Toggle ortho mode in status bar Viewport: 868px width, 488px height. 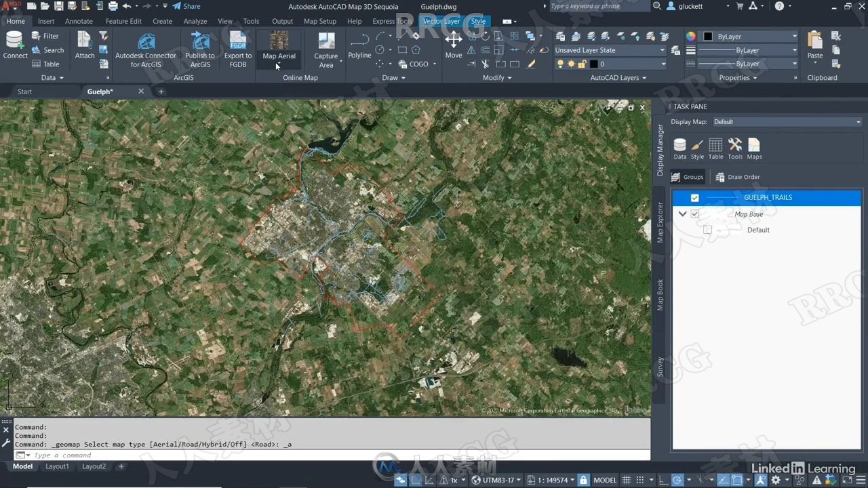[x=665, y=480]
